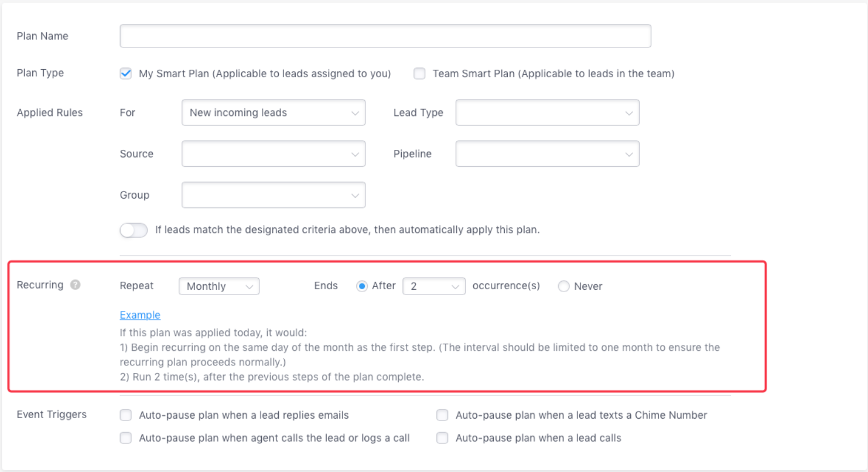This screenshot has height=472, width=868.
Task: Change the Monthly repeat dropdown
Action: [219, 286]
